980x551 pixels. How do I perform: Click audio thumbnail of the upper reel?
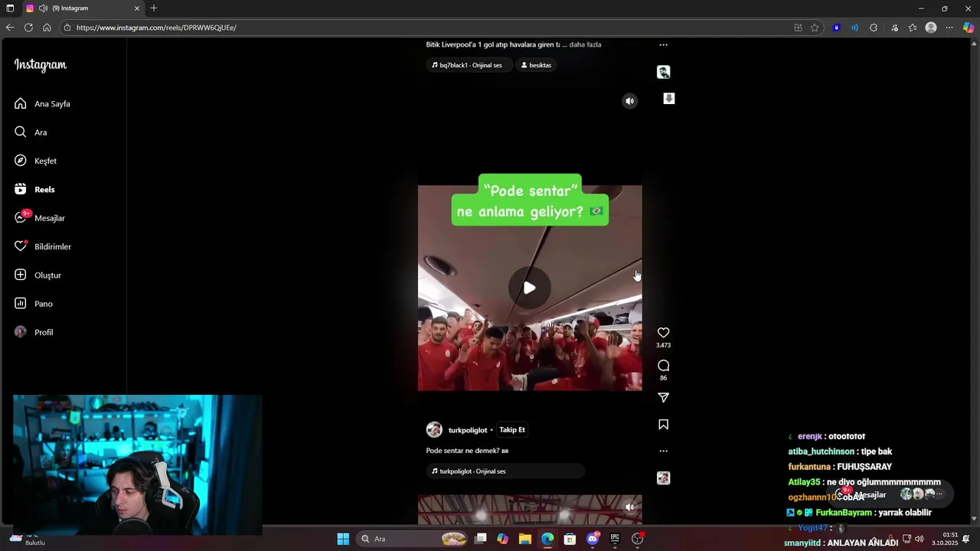[663, 72]
